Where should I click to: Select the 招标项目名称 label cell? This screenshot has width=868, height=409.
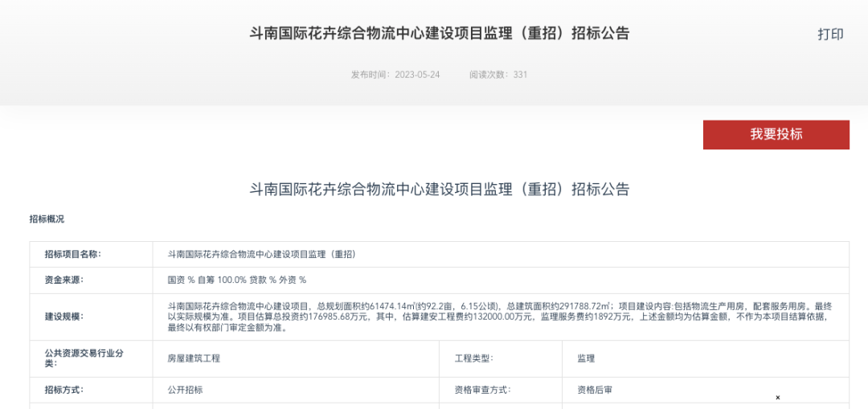(x=73, y=255)
